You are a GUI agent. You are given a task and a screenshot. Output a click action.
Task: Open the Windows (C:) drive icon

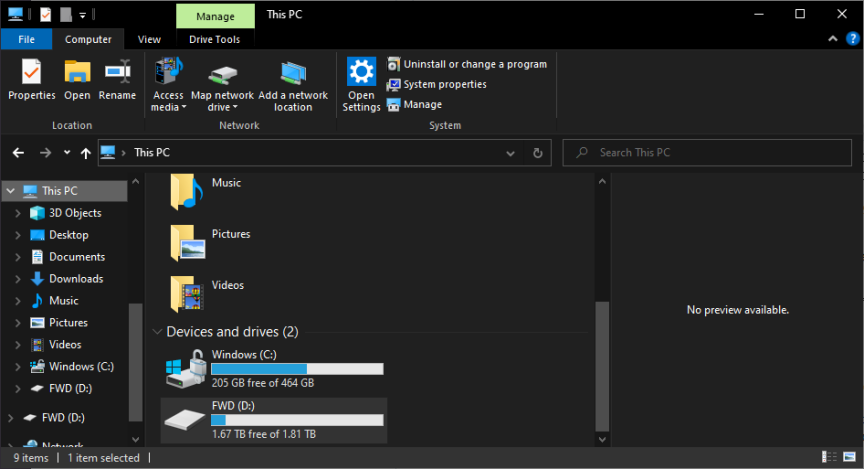187,368
